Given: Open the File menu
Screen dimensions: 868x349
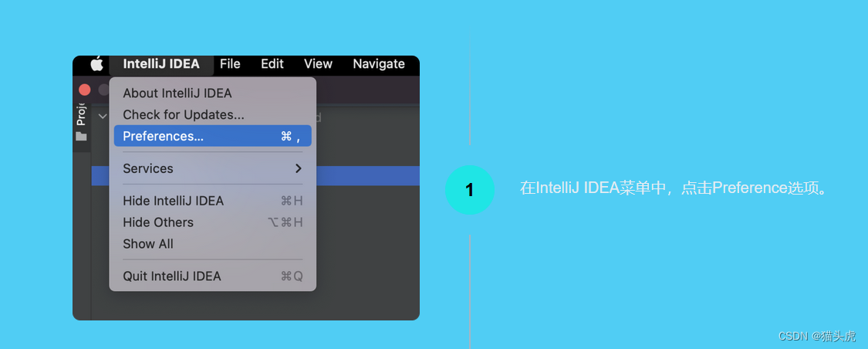Looking at the screenshot, I should [x=230, y=64].
